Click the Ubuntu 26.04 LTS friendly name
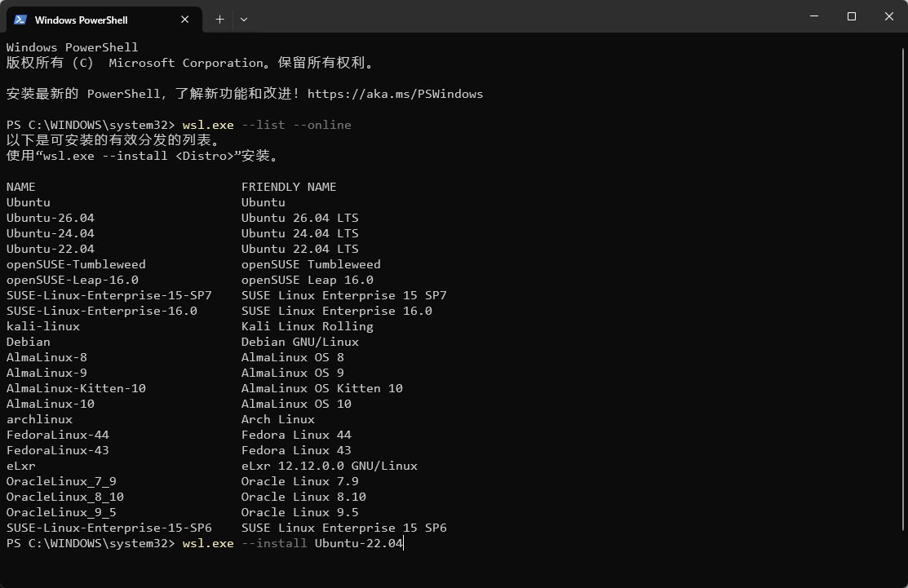Screen dimensions: 908x588 [300, 218]
